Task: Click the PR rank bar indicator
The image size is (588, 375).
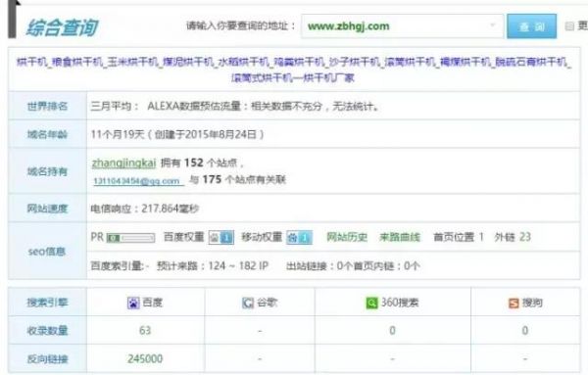Action: click(x=130, y=238)
